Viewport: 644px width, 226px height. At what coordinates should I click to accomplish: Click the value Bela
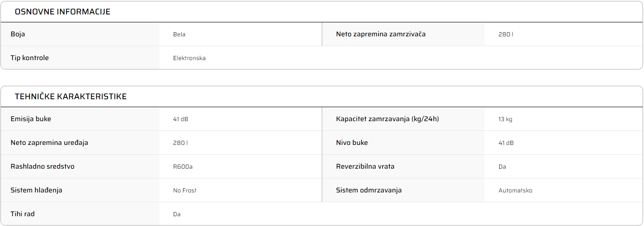coord(179,34)
